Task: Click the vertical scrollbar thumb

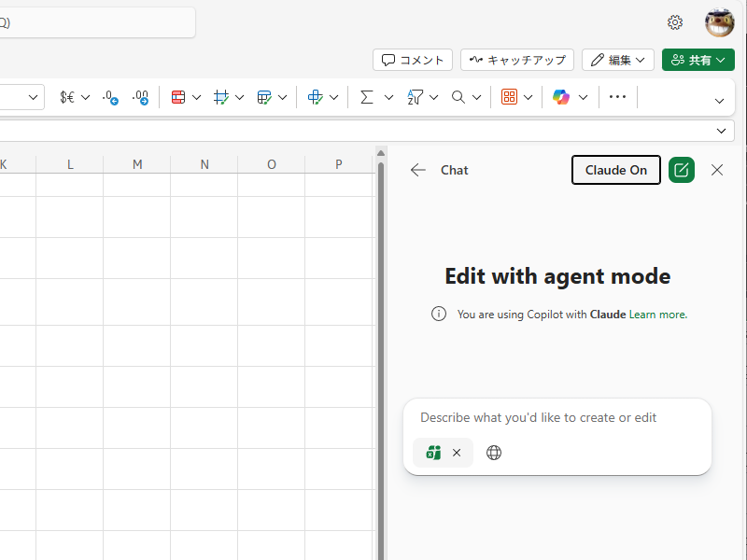Action: click(x=381, y=362)
